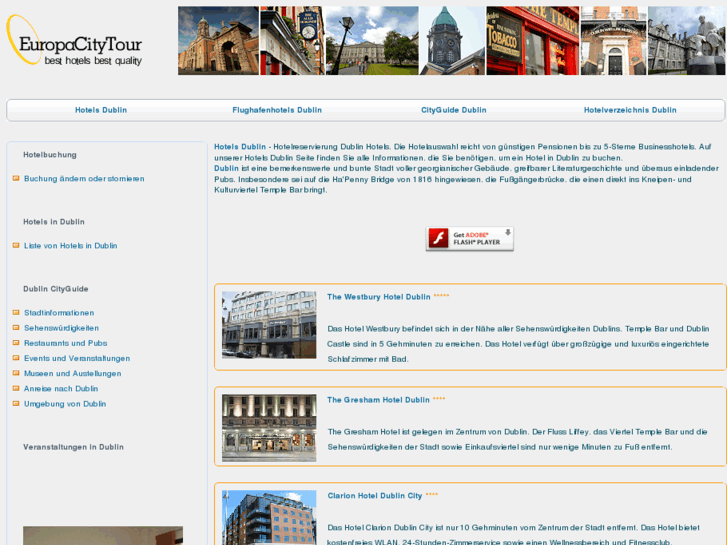This screenshot has height=545, width=727.
Task: Open Hotelverzeichnis Dublin navigation tab
Action: click(630, 110)
